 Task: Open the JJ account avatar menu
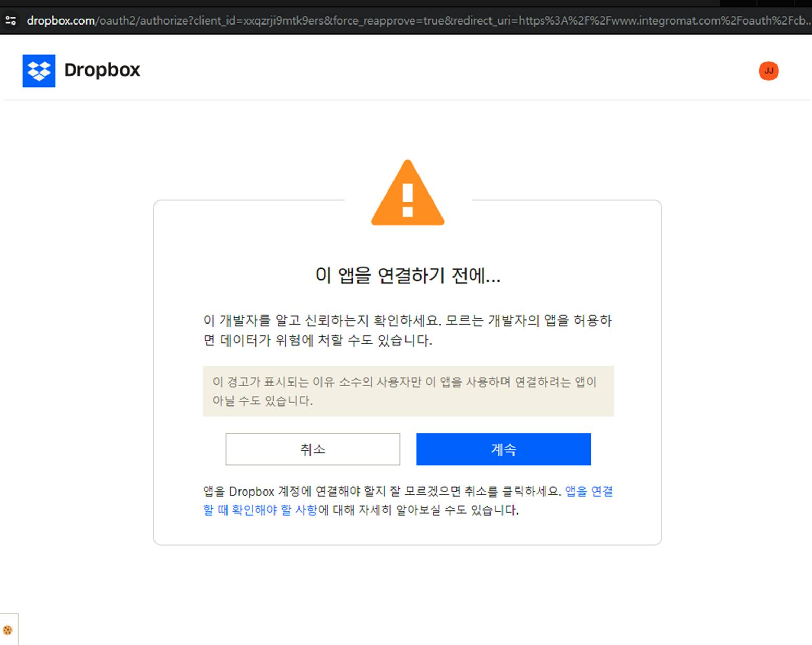768,71
